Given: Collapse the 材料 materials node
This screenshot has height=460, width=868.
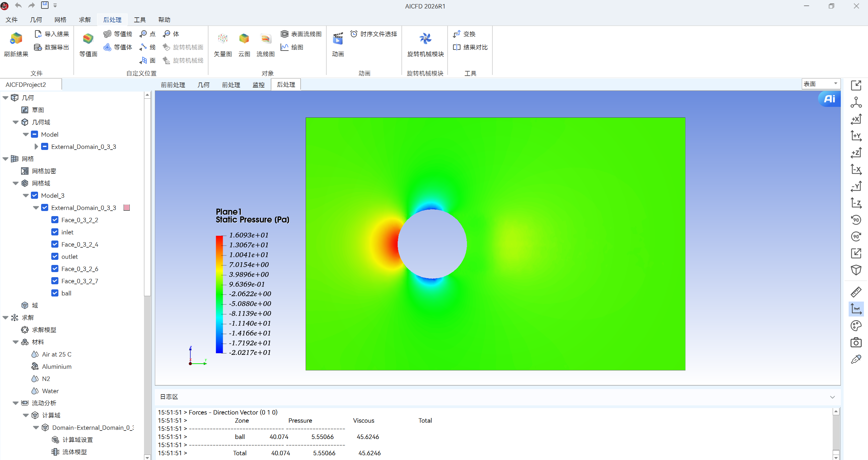Looking at the screenshot, I should click(16, 342).
